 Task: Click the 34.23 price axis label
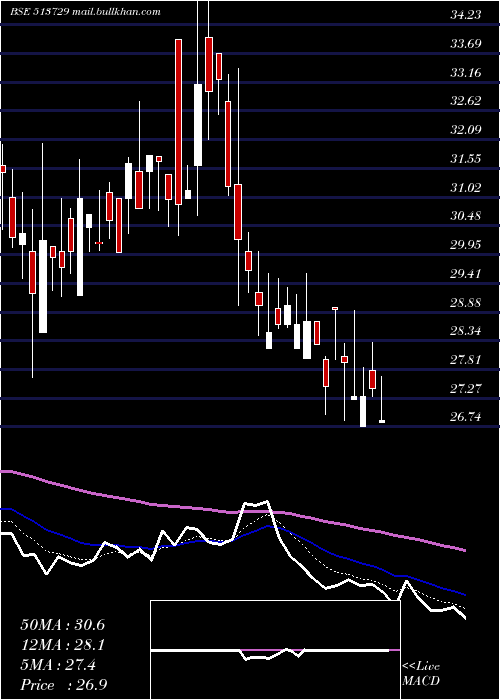tap(466, 15)
